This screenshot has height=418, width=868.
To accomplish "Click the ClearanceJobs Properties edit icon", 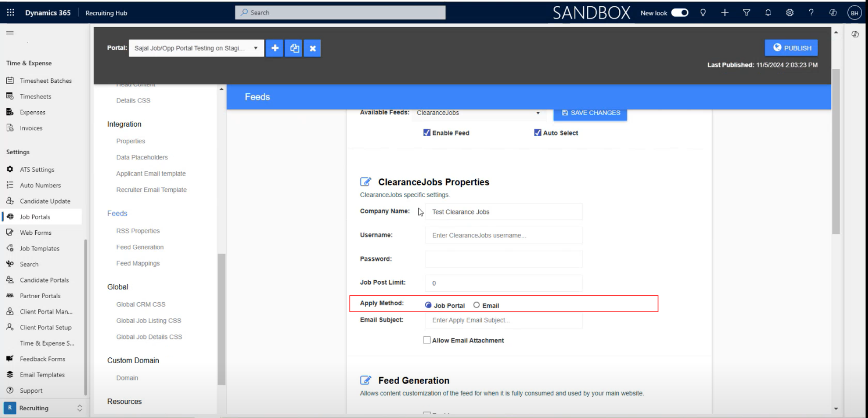I will coord(366,182).
